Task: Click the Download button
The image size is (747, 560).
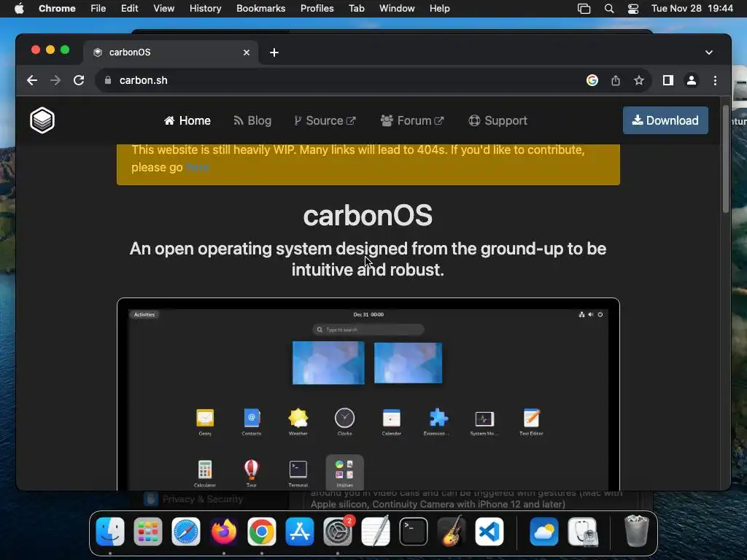Action: [665, 120]
